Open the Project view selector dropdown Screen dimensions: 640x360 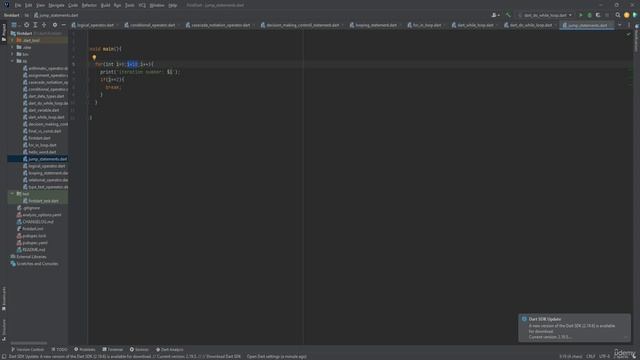16,25
